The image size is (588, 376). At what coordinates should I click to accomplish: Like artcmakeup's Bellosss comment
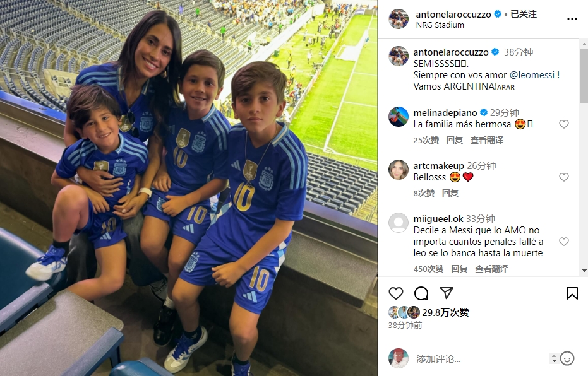point(564,177)
